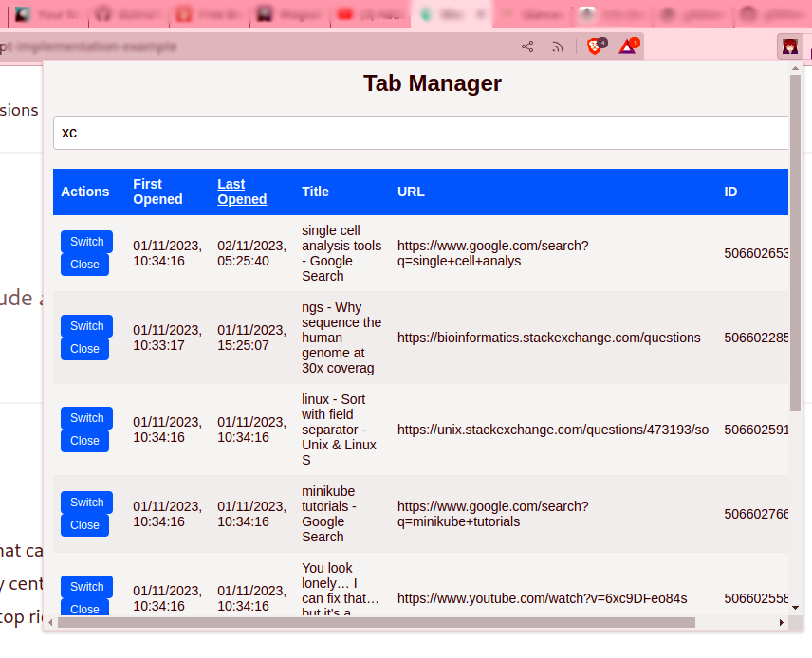Sort by Last Opened column header
Viewport: 812px width, 658px height.
point(242,192)
